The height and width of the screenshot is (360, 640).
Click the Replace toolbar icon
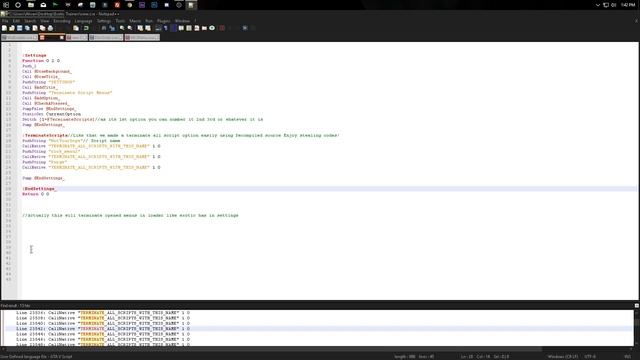pyautogui.click(x=112, y=28)
